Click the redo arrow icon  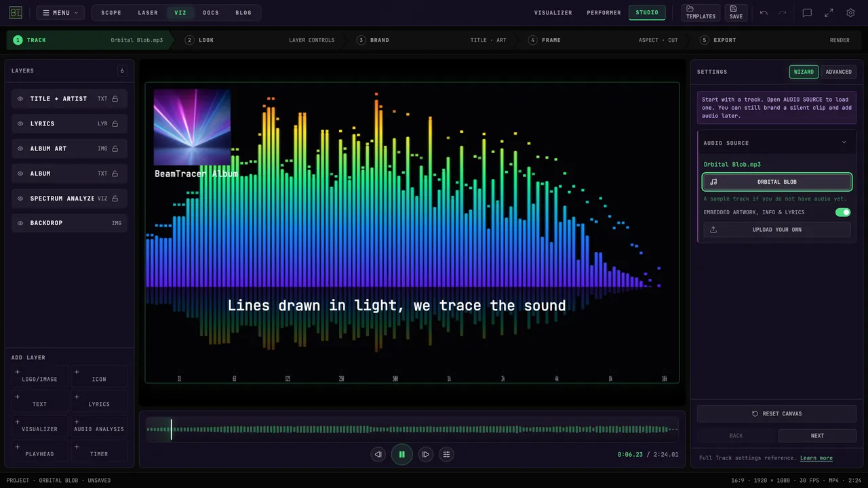783,13
